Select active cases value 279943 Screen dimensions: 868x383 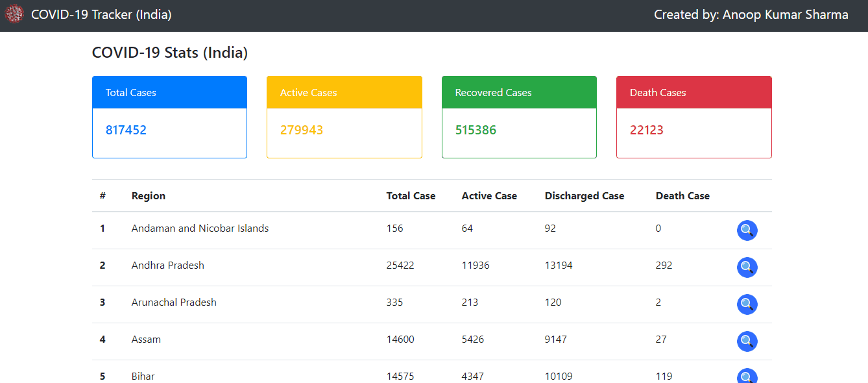point(302,130)
